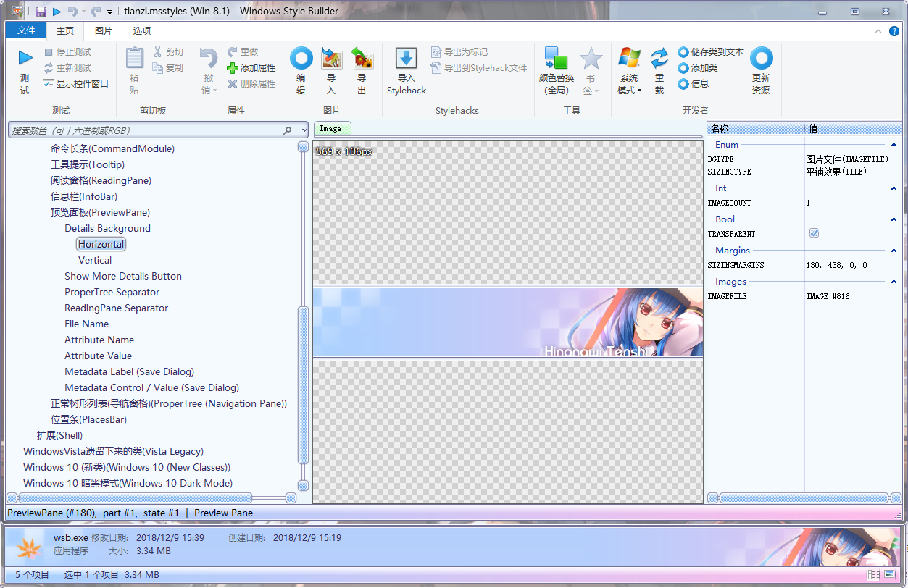This screenshot has width=908, height=588.
Task: Click the Import (导入) image icon
Action: pyautogui.click(x=331, y=59)
